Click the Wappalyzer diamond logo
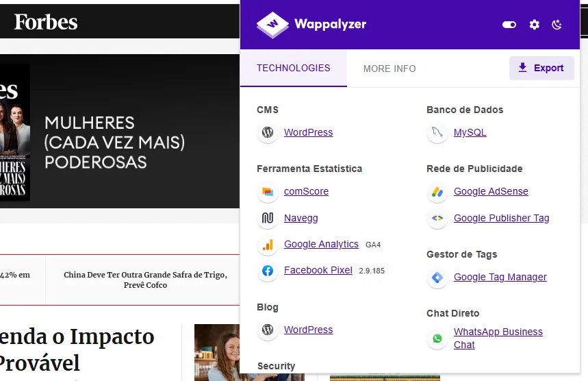This screenshot has width=588, height=381. click(272, 25)
